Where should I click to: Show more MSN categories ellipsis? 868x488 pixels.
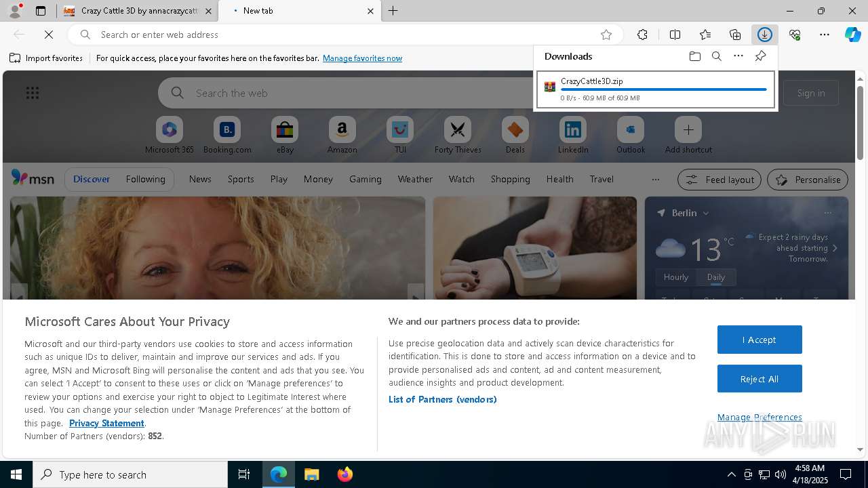point(655,179)
